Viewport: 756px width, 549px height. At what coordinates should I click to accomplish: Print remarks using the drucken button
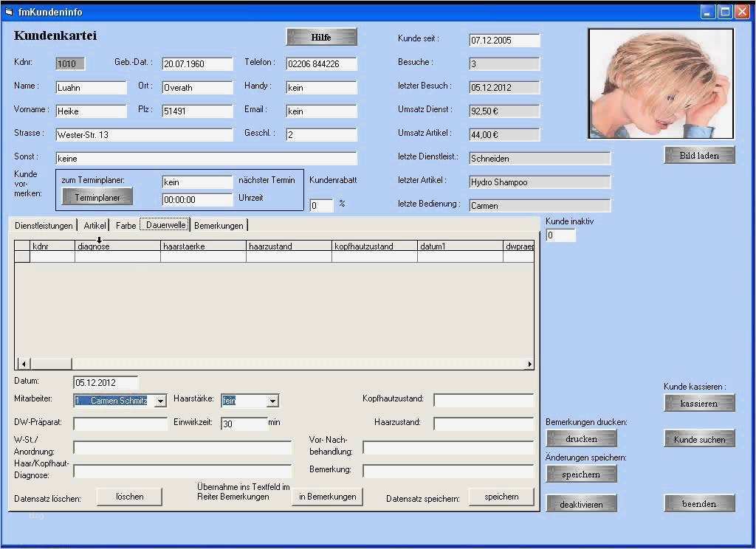point(581,438)
